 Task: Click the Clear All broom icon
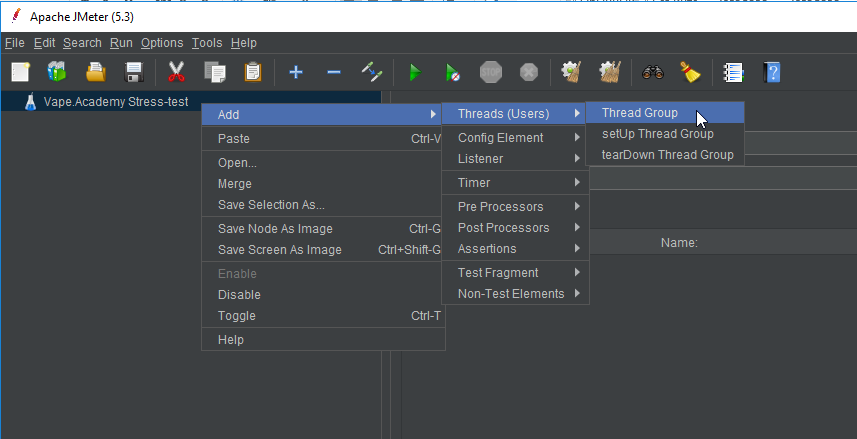[690, 72]
